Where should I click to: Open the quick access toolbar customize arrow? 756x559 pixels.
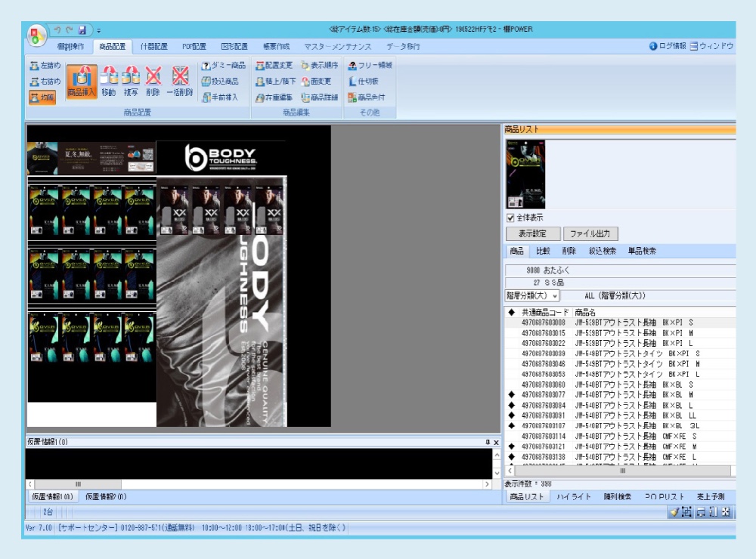click(x=99, y=30)
